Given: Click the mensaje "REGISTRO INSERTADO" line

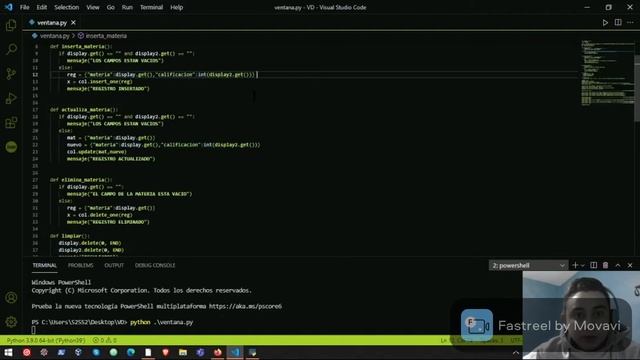Looking at the screenshot, I should (x=108, y=89).
